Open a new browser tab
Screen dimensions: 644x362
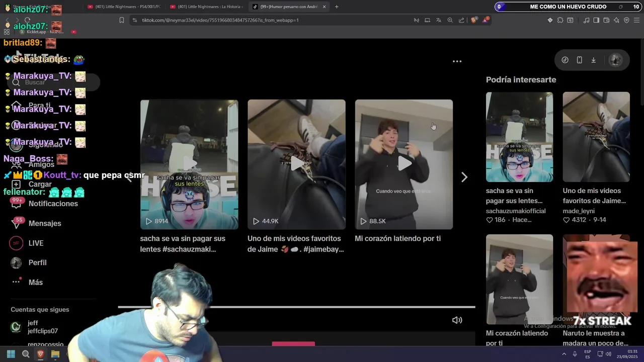pyautogui.click(x=337, y=7)
